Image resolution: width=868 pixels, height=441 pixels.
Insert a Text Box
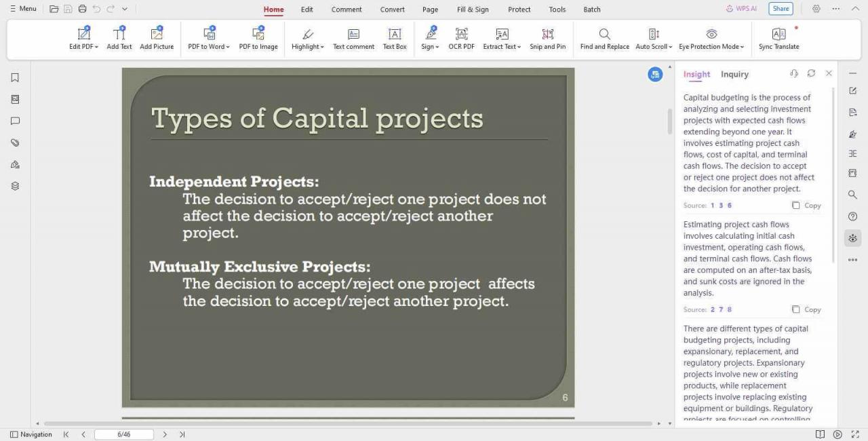click(395, 38)
